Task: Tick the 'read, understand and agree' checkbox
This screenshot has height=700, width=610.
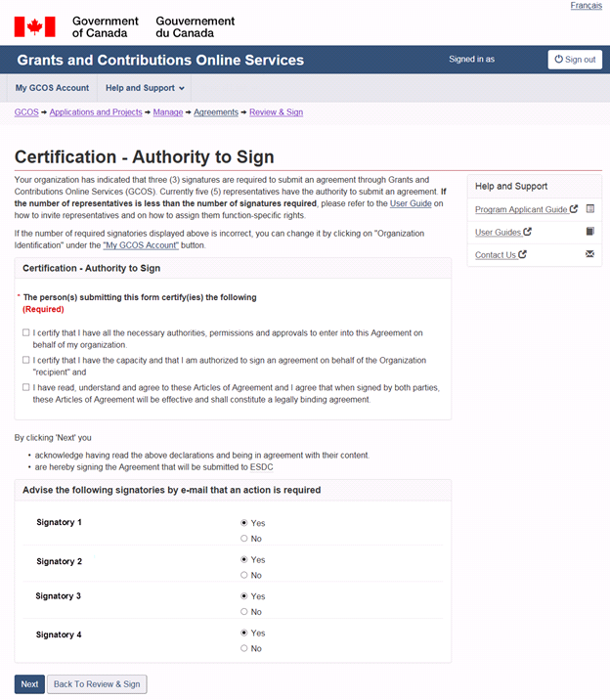Action: [26, 388]
